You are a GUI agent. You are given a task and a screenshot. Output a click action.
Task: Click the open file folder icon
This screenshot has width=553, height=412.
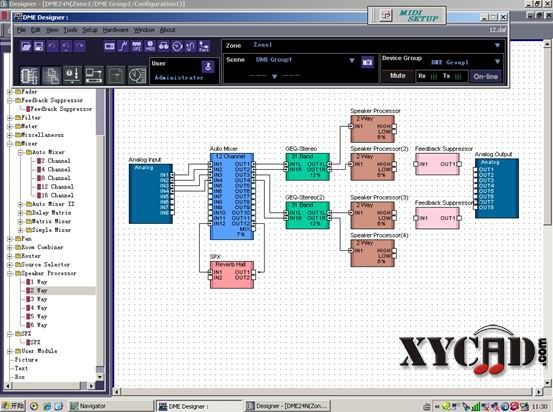(25, 46)
